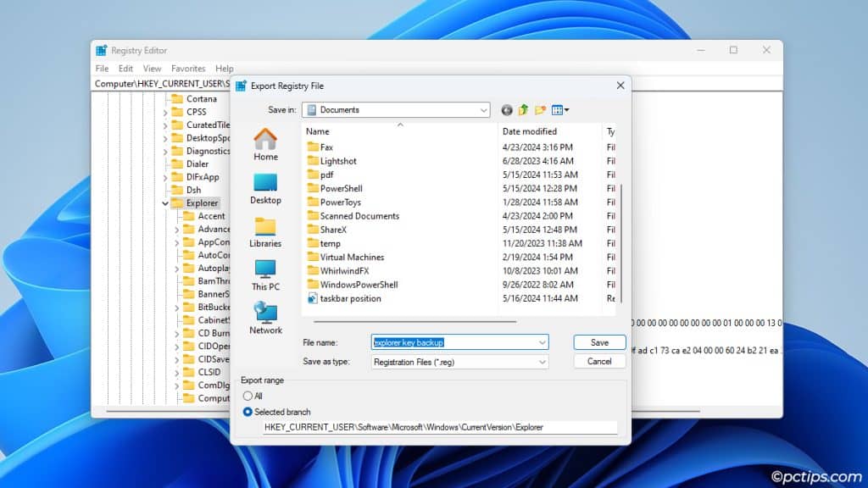Create a new folder using the toolbar icon
Image resolution: width=868 pixels, height=488 pixels.
(x=542, y=109)
